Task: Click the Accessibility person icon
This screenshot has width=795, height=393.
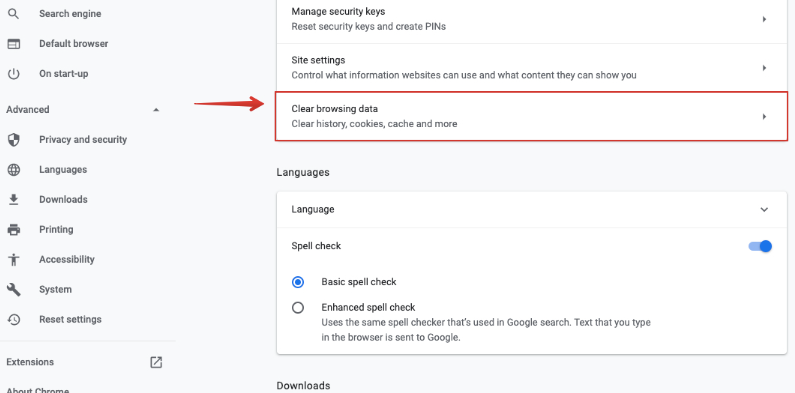Action: coord(14,259)
